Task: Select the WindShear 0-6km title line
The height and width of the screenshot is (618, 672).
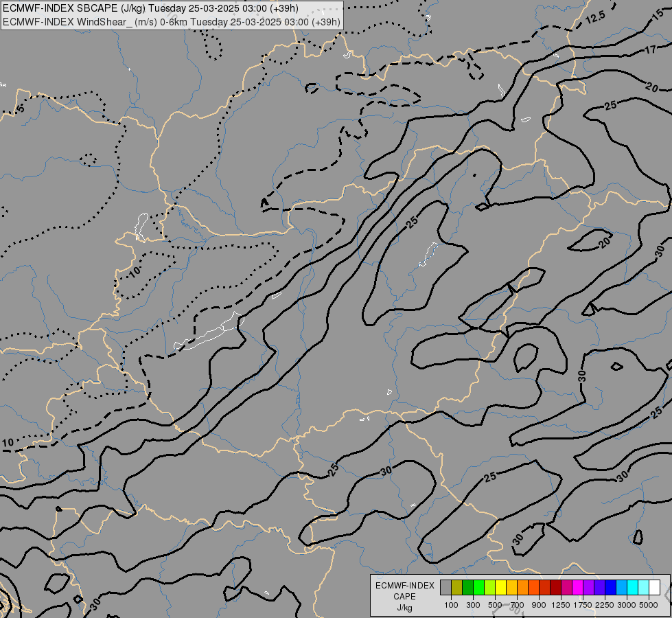Action: tap(172, 22)
